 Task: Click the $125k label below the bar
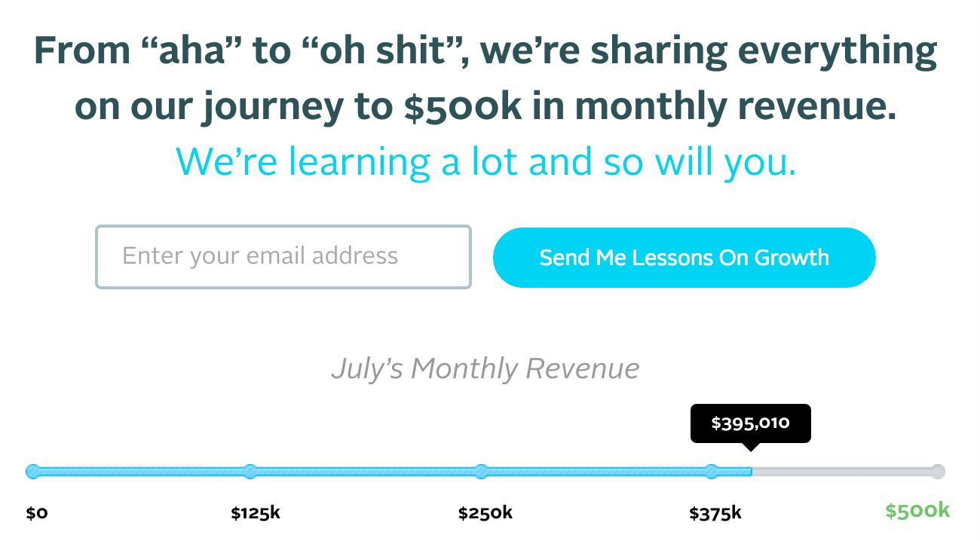(x=256, y=514)
